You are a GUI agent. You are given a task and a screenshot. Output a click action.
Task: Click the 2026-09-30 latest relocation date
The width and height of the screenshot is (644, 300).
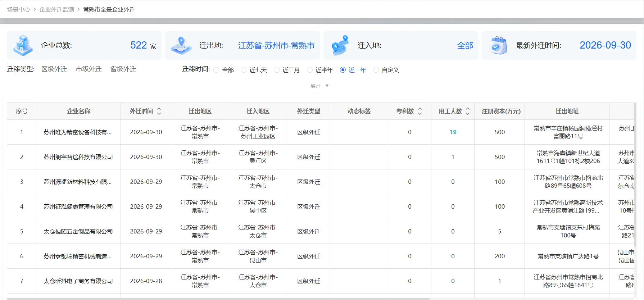tap(605, 45)
